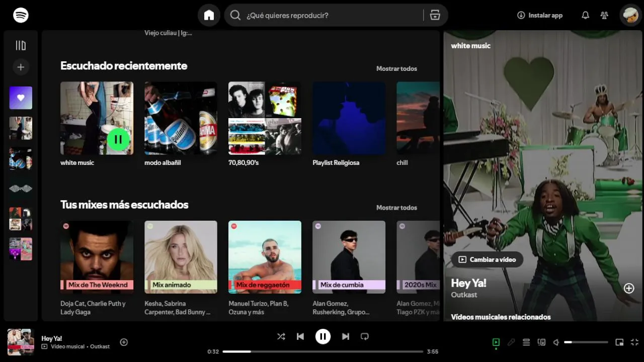
Task: Click the Escuchado recientemente heading
Action: tap(124, 66)
